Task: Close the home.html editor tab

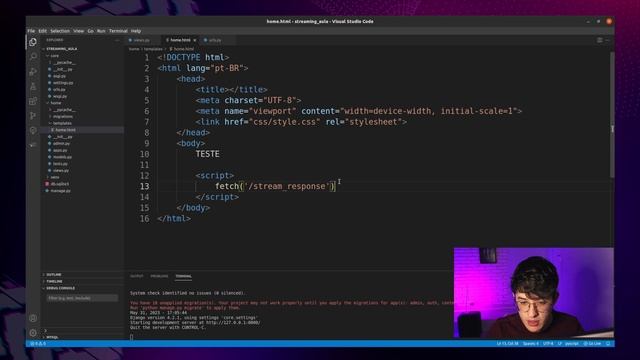Action: 195,40
